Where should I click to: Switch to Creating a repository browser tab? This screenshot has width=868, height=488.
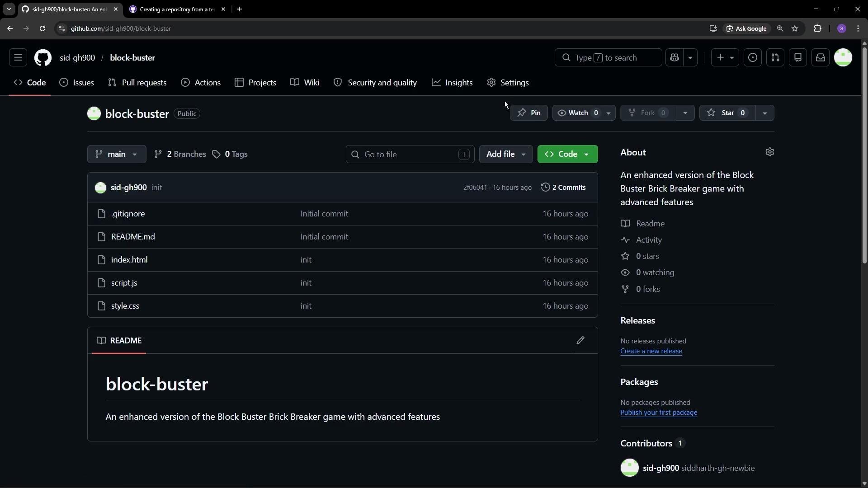(177, 9)
